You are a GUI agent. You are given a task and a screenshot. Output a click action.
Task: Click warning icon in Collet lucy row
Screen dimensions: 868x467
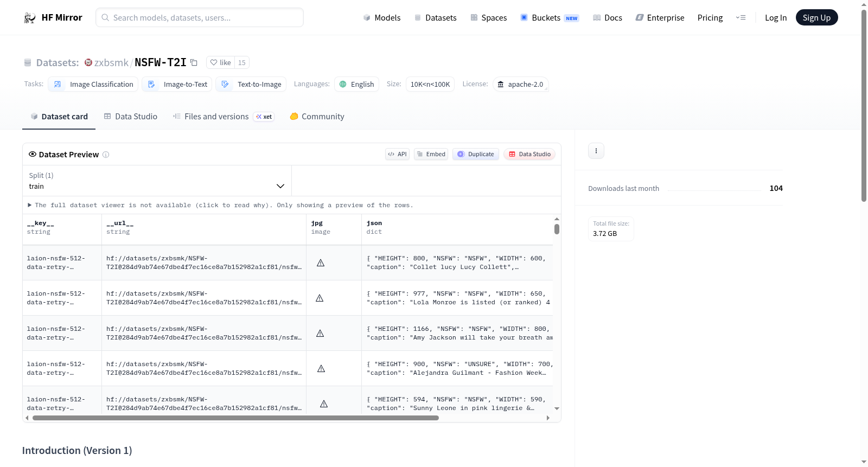(x=321, y=263)
